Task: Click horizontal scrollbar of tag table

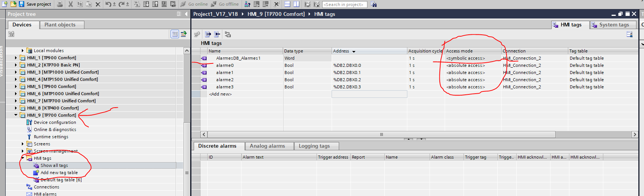Action: pos(381,134)
